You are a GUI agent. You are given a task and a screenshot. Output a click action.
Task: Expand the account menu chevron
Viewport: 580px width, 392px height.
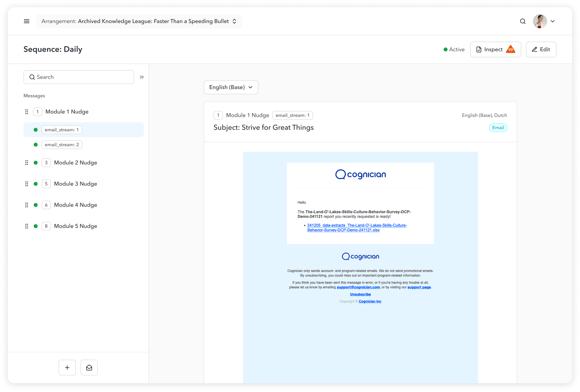click(x=553, y=21)
